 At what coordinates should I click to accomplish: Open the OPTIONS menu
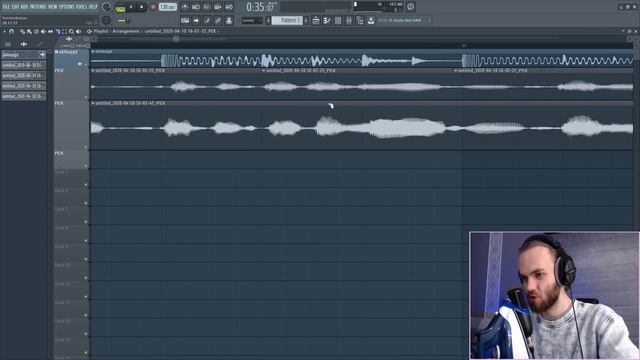pyautogui.click(x=67, y=7)
